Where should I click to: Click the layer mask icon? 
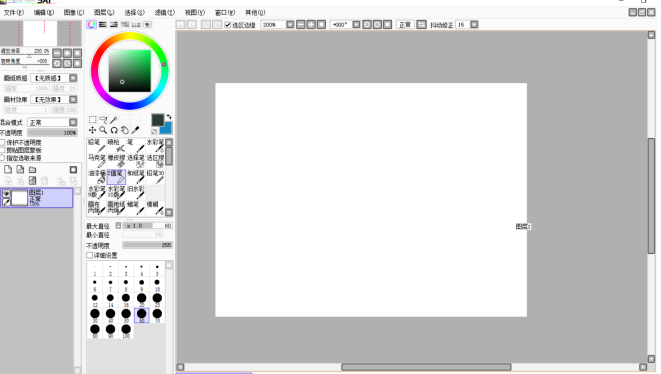point(73,170)
